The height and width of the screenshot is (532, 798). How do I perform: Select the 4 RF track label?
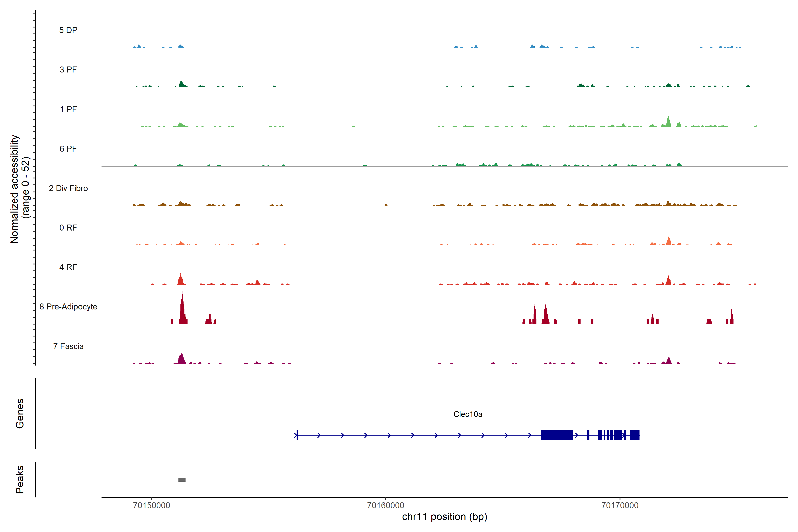tap(68, 267)
